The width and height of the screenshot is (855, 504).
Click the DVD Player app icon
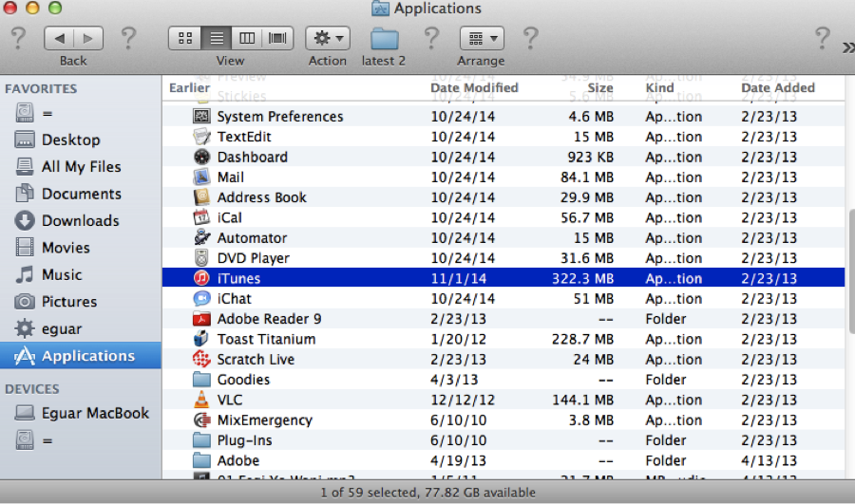[x=201, y=258]
